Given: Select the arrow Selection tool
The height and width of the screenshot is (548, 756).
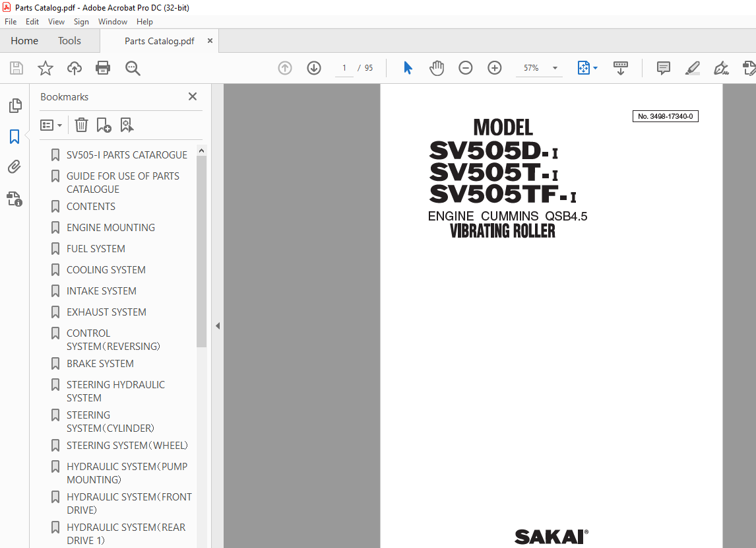Looking at the screenshot, I should (x=408, y=68).
